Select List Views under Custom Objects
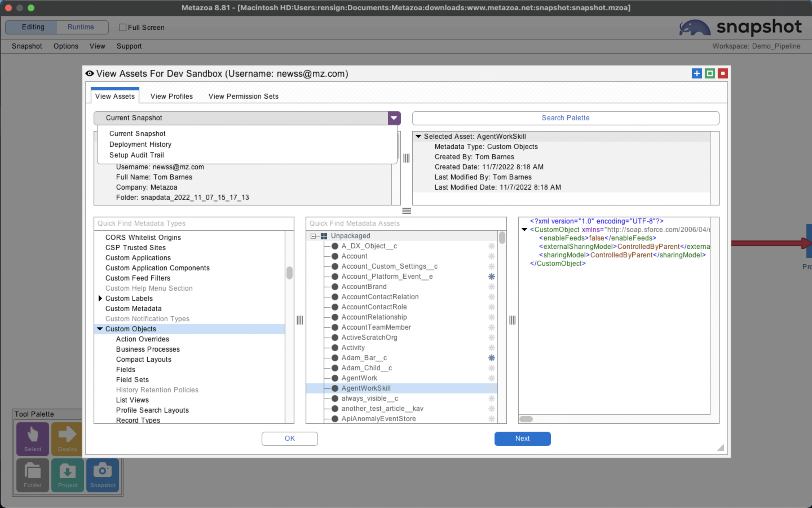Screen dimensions: 812x508 pyautogui.click(x=132, y=400)
